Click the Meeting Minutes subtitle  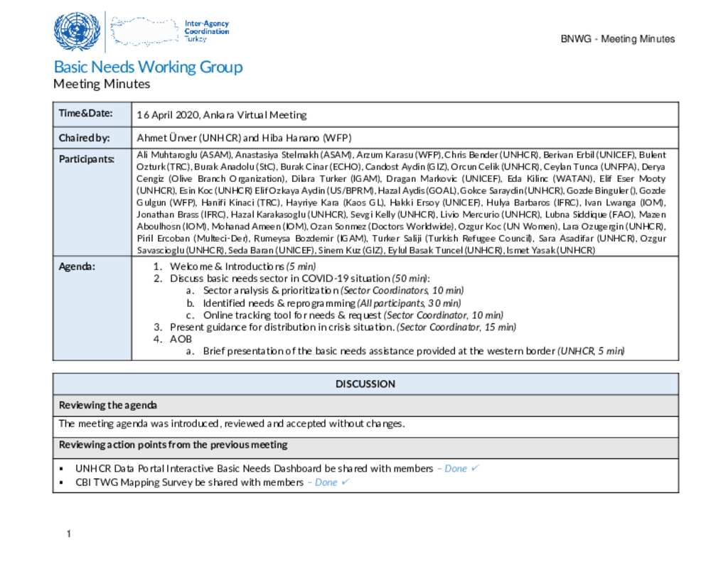102,84
